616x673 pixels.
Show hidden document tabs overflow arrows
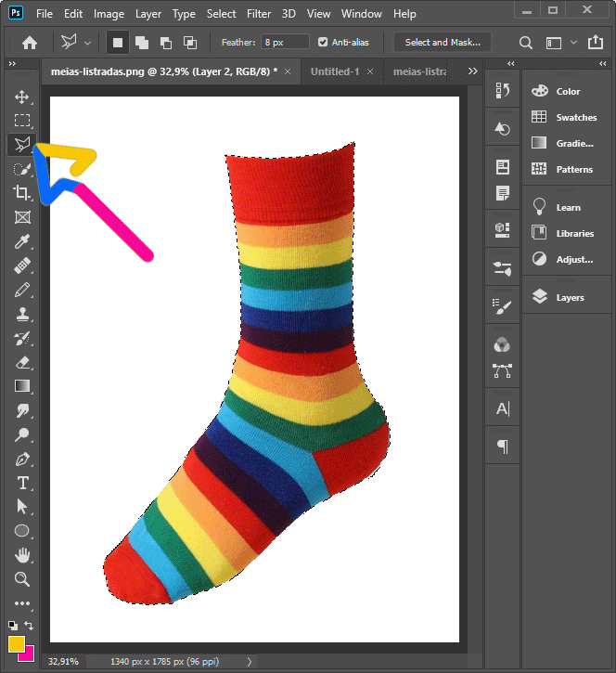point(473,71)
